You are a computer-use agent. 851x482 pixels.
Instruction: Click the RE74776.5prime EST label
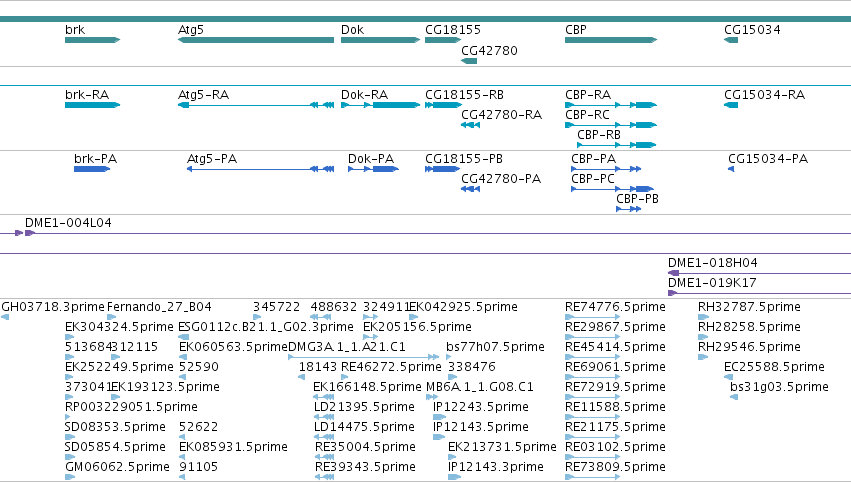point(615,307)
